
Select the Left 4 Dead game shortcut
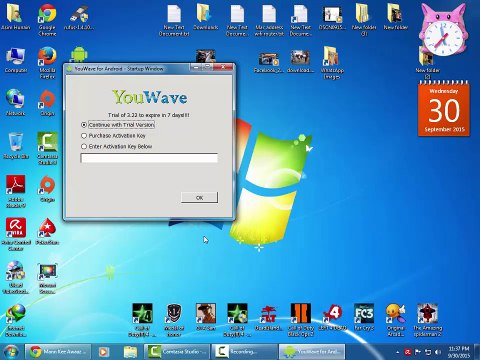(x=332, y=317)
